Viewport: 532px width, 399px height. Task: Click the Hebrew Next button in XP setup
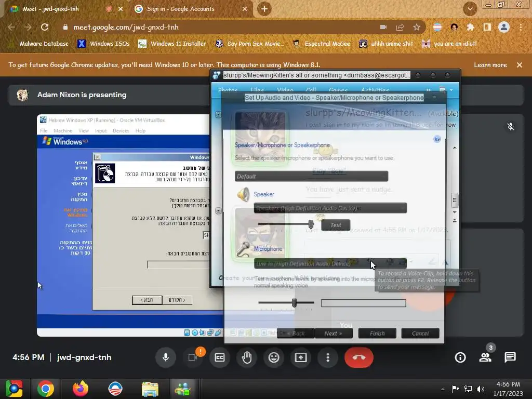(147, 300)
